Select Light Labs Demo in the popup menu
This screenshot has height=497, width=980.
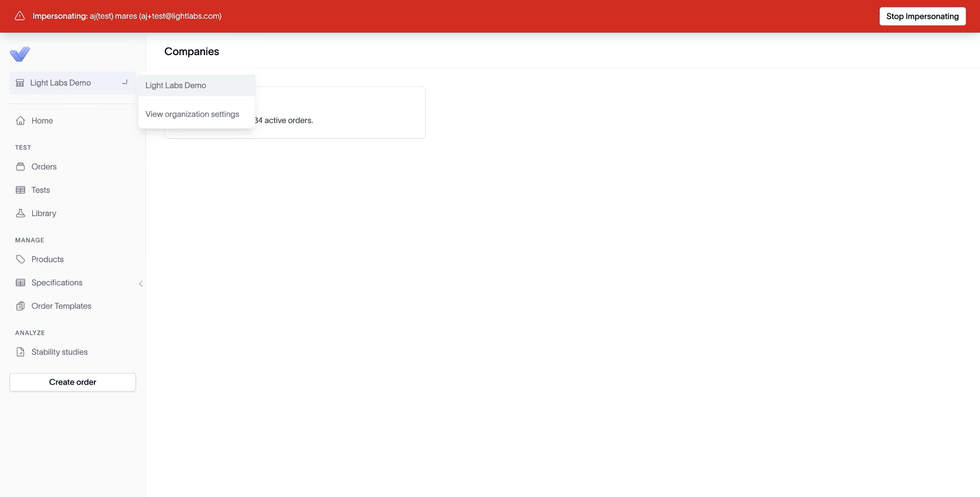pos(197,85)
